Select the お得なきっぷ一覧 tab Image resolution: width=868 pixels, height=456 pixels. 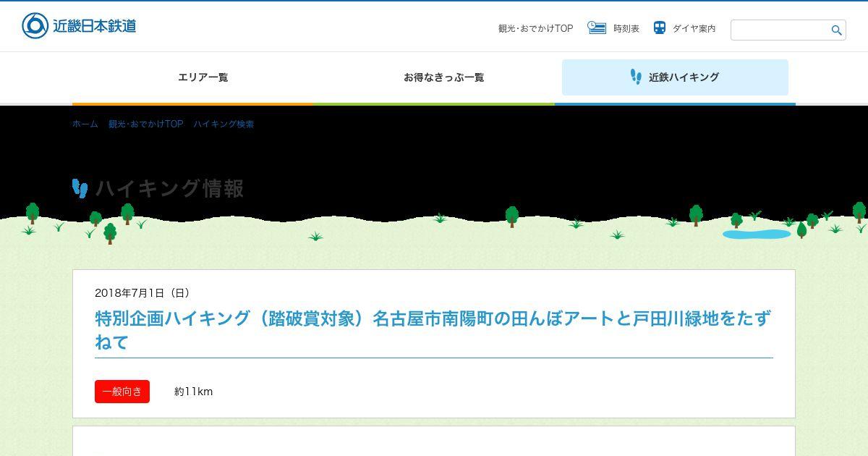point(444,77)
